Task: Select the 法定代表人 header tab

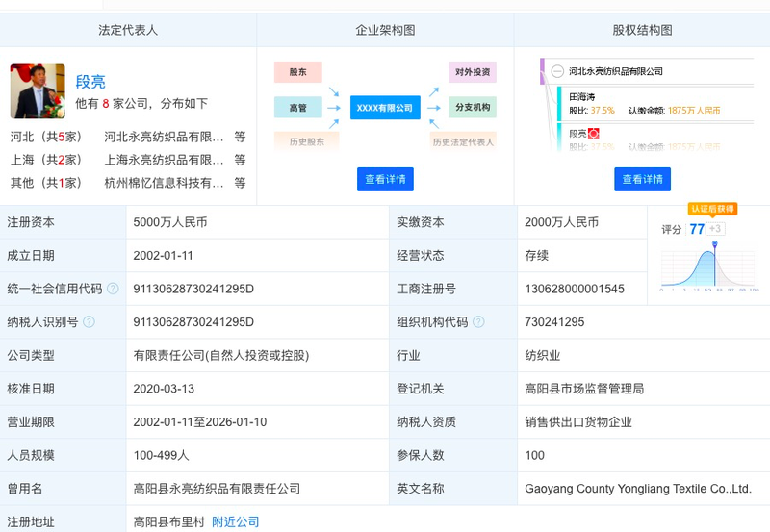Action: [128, 30]
